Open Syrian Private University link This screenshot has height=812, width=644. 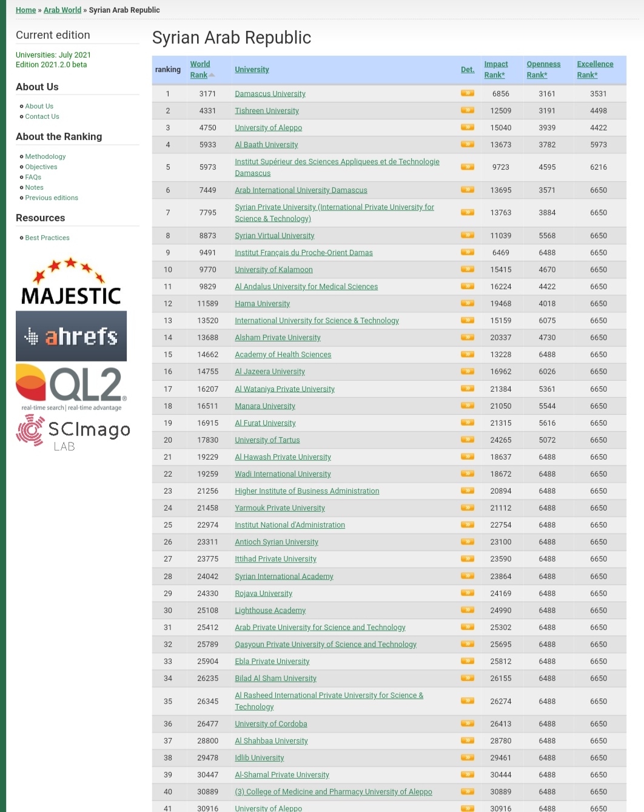[334, 213]
